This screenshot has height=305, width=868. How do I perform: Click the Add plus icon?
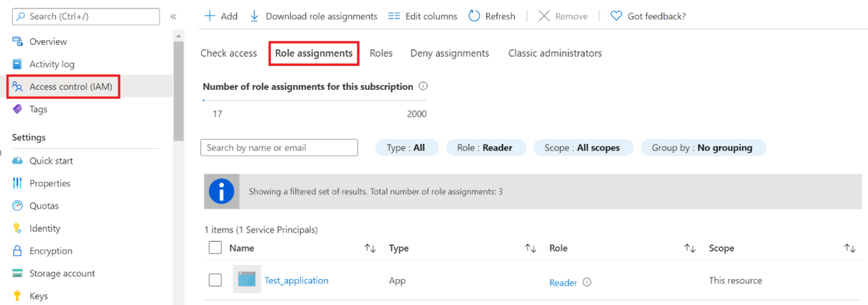pos(209,16)
